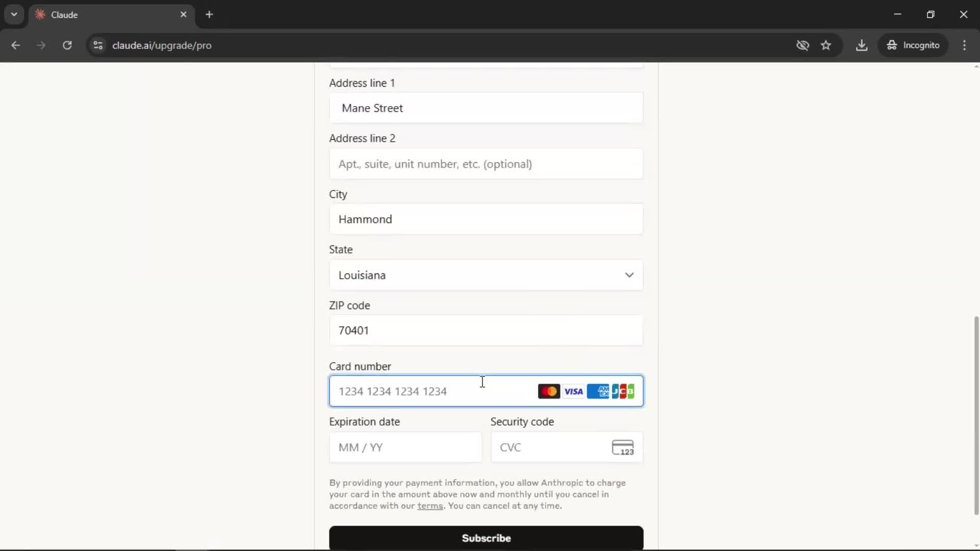Restore down the browser window

pos(930,14)
